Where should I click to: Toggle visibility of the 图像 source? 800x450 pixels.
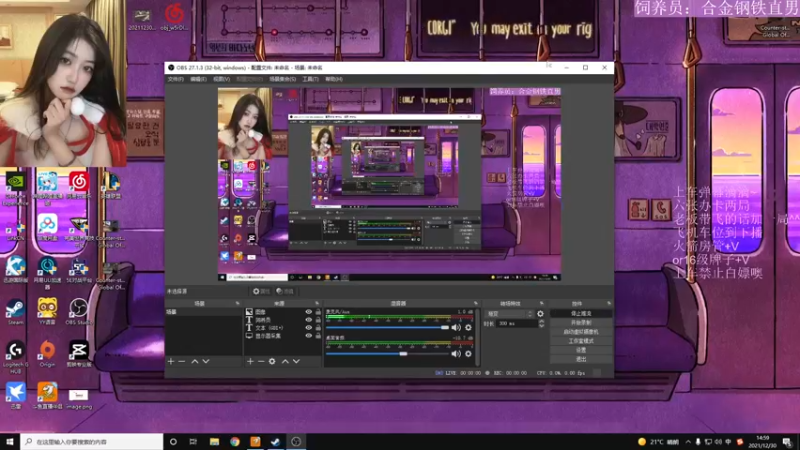(308, 312)
